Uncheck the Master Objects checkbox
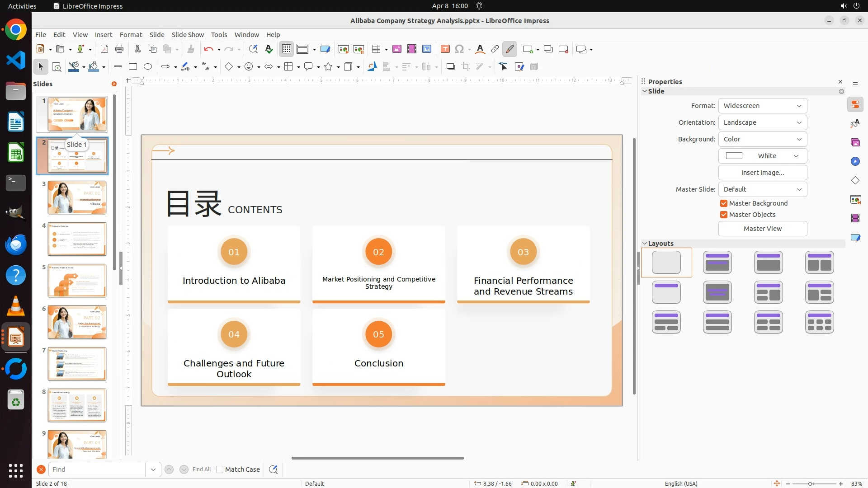Screen dimensions: 868x488 coord(724,215)
